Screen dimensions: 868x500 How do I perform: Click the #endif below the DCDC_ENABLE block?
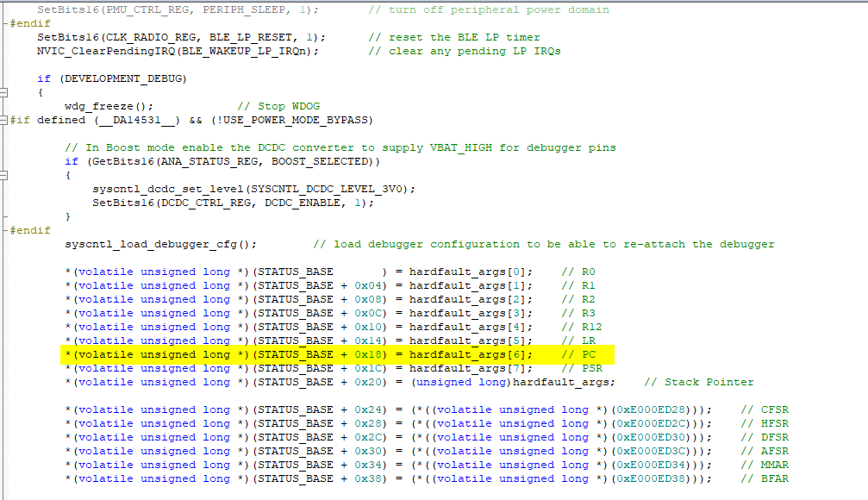[x=30, y=230]
